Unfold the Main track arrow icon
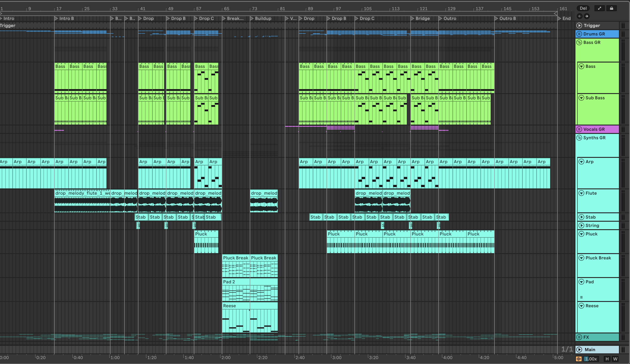630x364 pixels. point(579,350)
